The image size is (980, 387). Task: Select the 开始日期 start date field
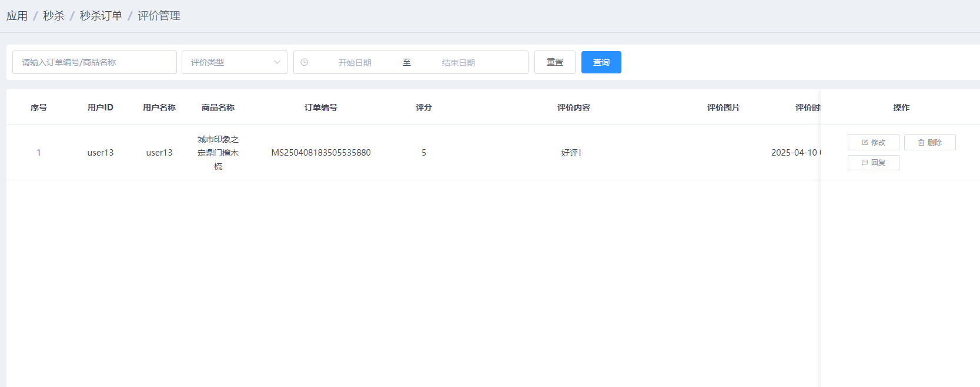coord(354,63)
